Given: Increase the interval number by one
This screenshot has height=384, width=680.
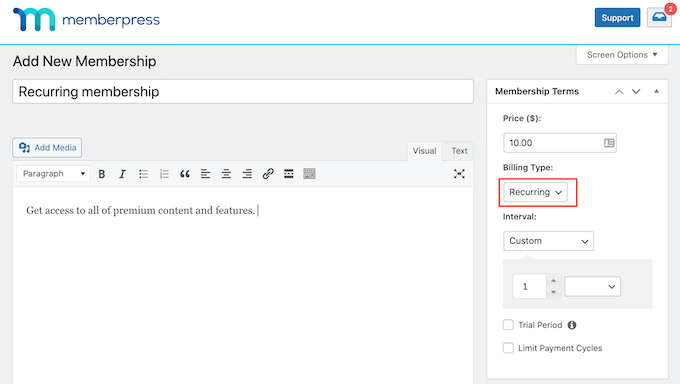Looking at the screenshot, I should [553, 281].
